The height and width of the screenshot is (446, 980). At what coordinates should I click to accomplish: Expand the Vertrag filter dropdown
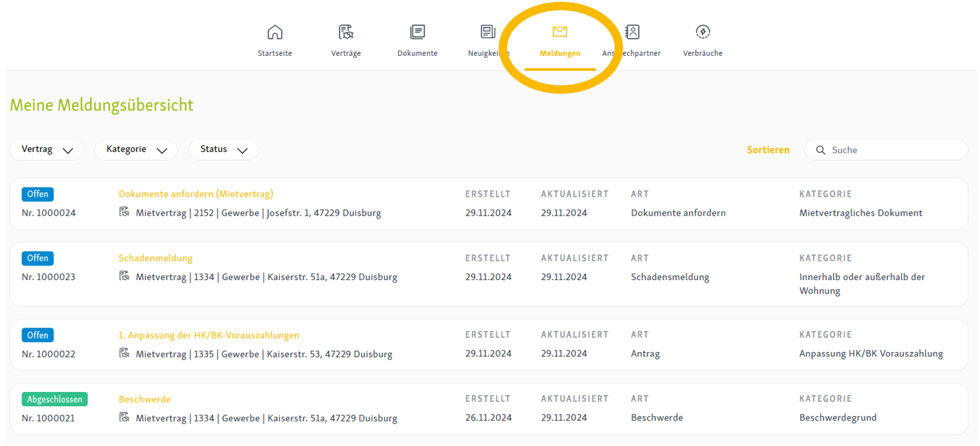(47, 150)
